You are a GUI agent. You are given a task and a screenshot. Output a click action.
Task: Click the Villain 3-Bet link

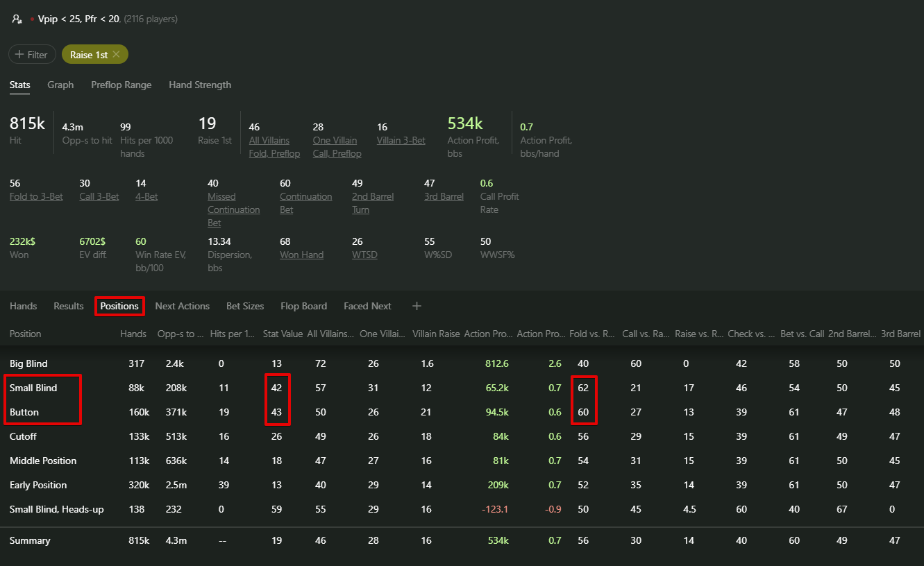click(x=401, y=140)
